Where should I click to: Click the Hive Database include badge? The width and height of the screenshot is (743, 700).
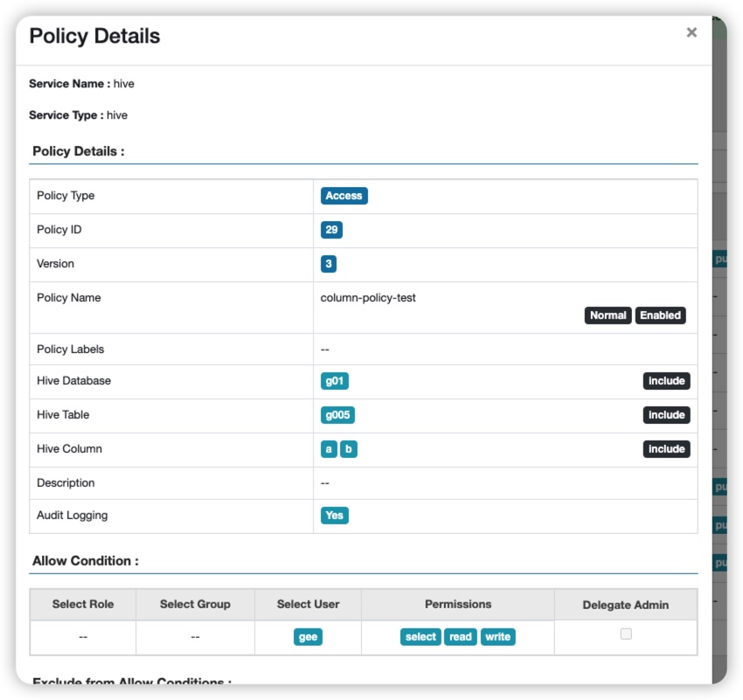pyautogui.click(x=666, y=381)
